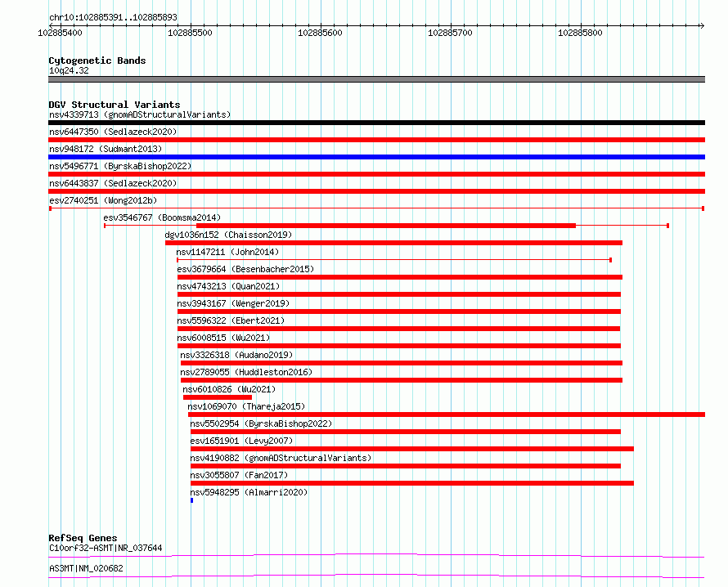Select the nsv6008515 (Wu2021) variant label
The image size is (728, 587).
click(223, 338)
